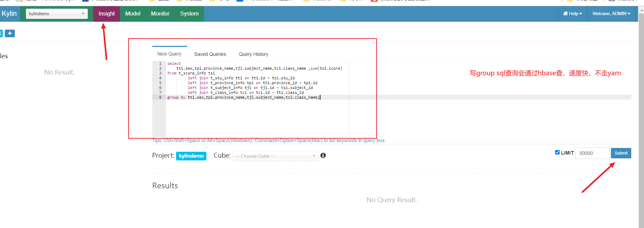Select the New Query tab
This screenshot has width=644, height=228.
point(169,54)
